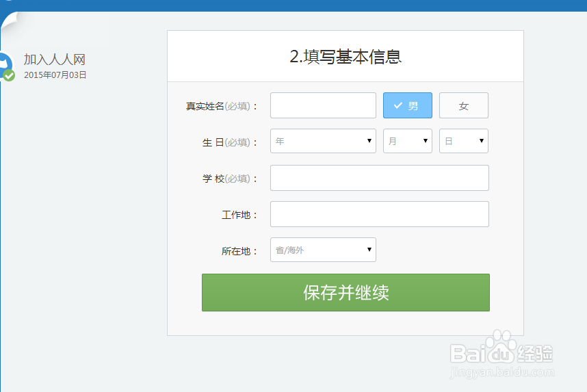The image size is (587, 392).
Task: Click the real name input field
Action: click(323, 105)
